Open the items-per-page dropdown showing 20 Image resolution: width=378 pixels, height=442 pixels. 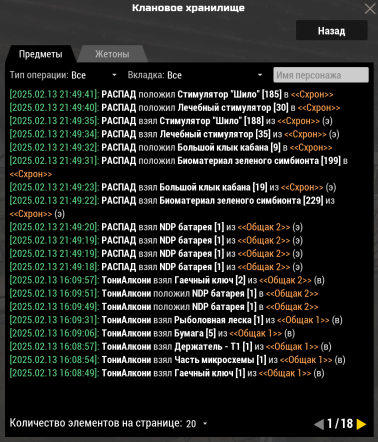click(197, 424)
